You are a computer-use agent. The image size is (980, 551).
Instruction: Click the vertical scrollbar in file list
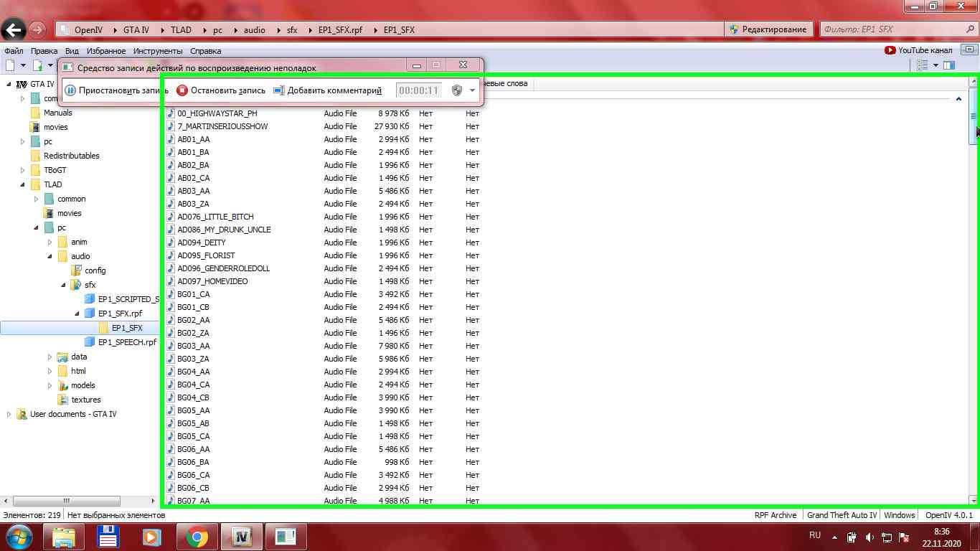pos(973,287)
